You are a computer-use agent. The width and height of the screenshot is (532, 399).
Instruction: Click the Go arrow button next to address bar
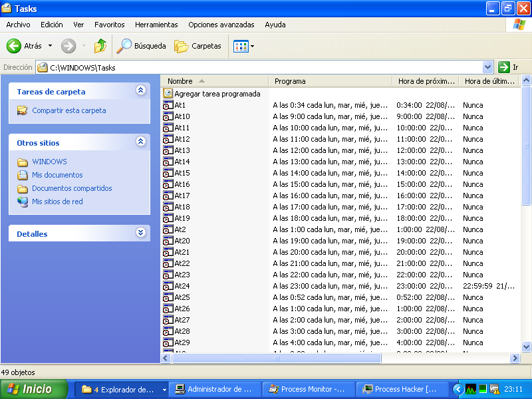tap(504, 67)
